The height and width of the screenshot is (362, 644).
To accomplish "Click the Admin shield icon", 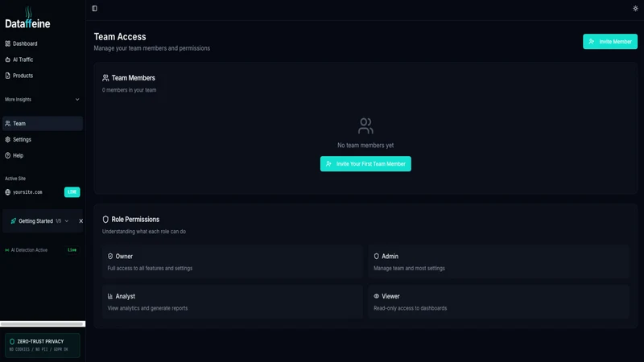I will [x=376, y=257].
